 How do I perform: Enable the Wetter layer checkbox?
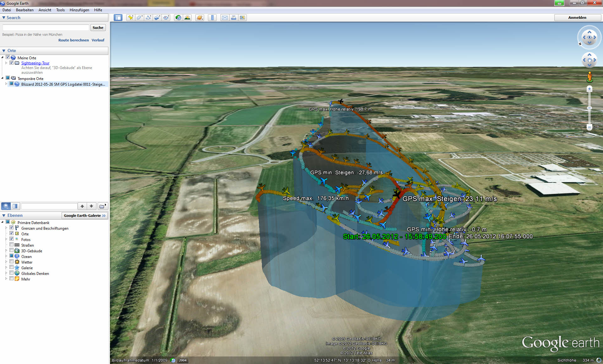coord(11,262)
